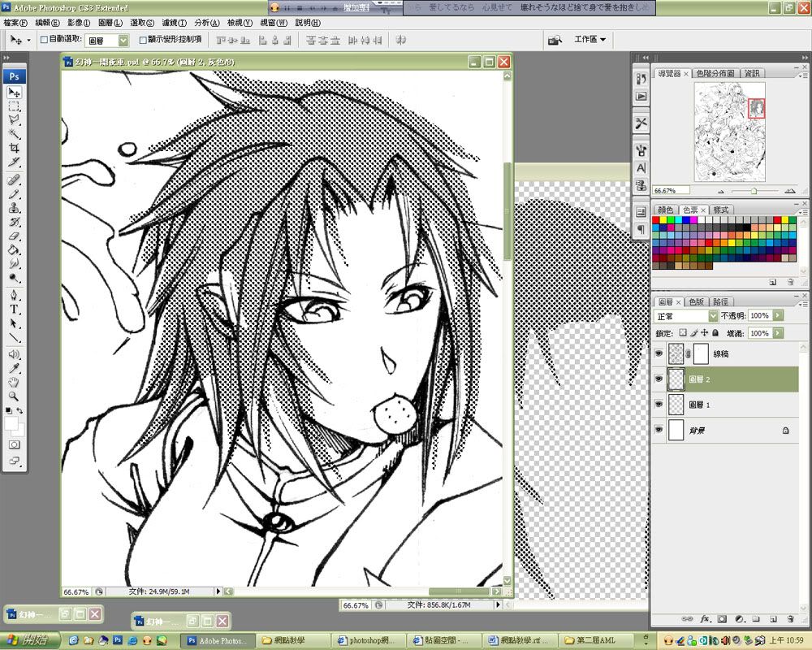Toggle lock all in Layers panel

[715, 333]
